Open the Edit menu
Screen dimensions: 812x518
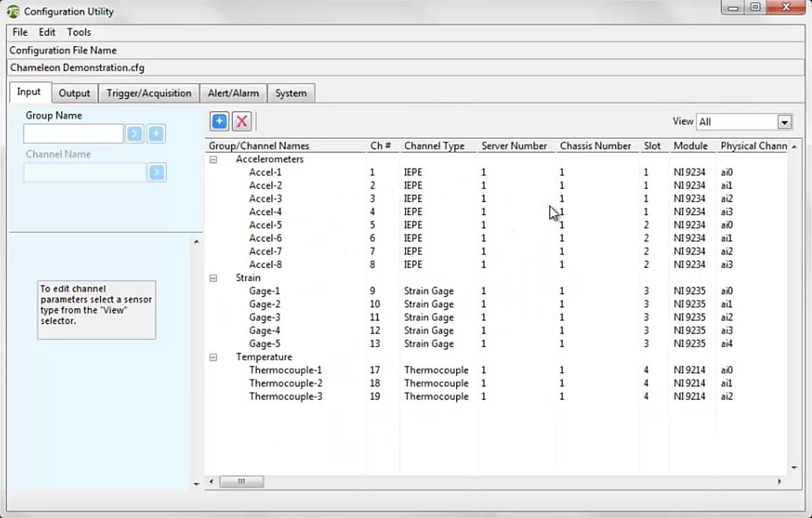tap(47, 32)
